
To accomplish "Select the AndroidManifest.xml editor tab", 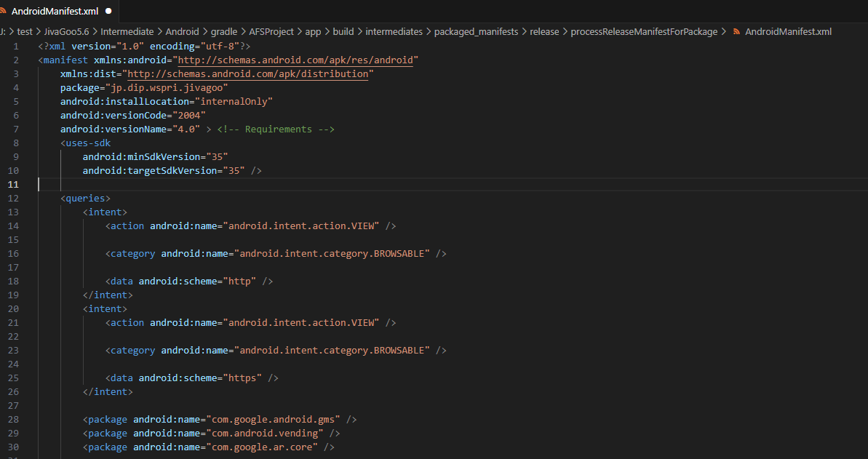I will [55, 11].
